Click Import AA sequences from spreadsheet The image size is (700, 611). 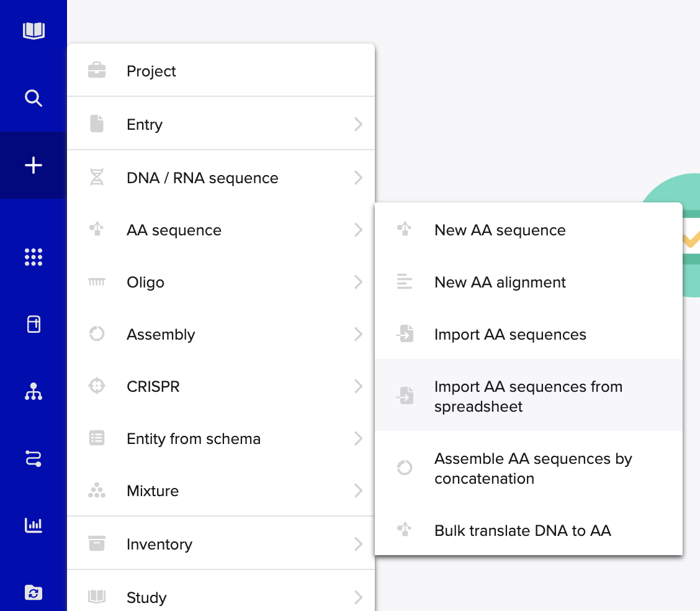(x=528, y=396)
